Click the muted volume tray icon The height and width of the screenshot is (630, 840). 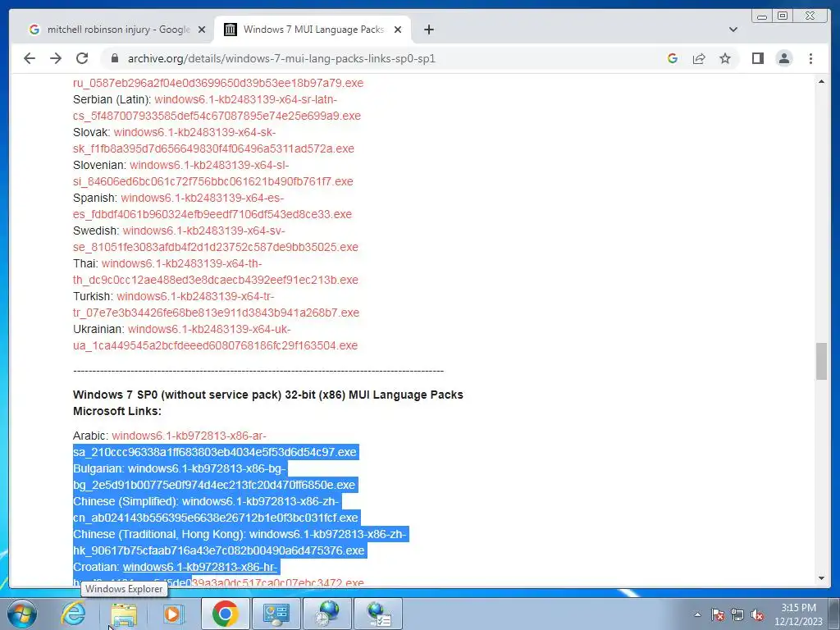click(757, 614)
